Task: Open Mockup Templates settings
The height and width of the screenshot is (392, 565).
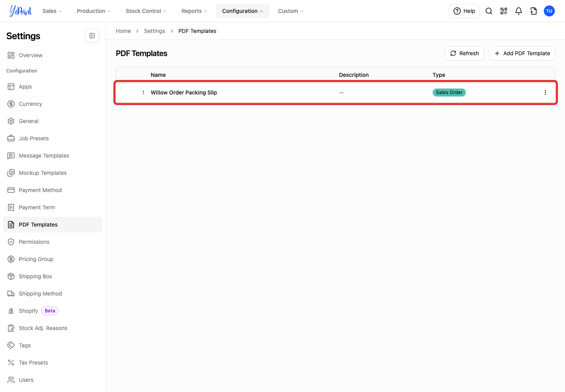Action: 53,173
